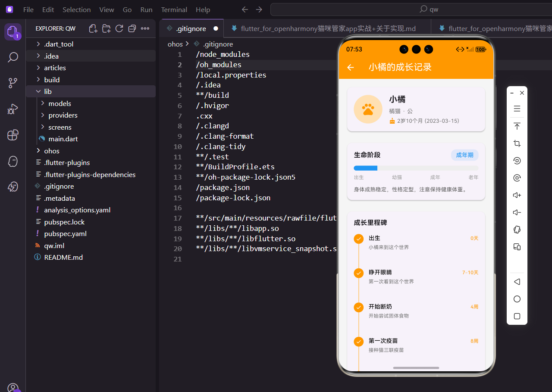The height and width of the screenshot is (392, 552).
Task: Open main.dart in the file tree
Action: pos(91,139)
